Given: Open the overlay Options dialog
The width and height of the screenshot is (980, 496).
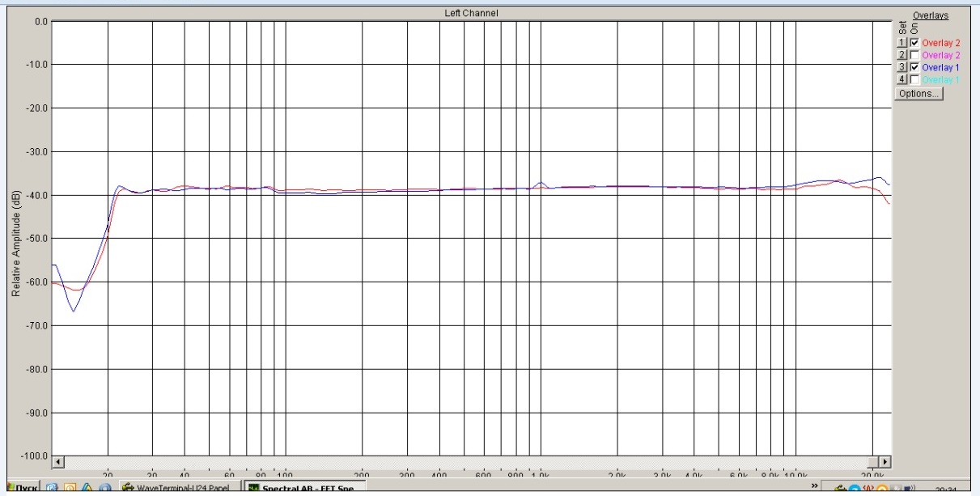Looking at the screenshot, I should (918, 94).
